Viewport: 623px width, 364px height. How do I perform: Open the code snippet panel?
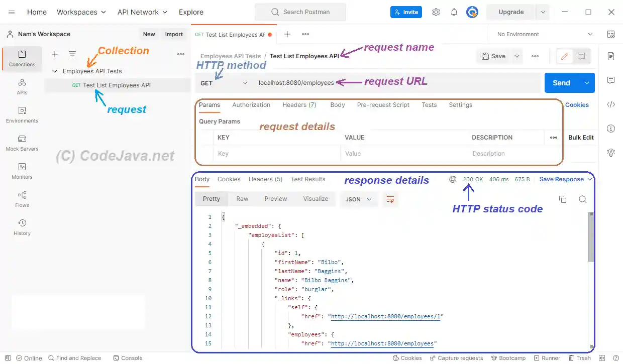click(610, 104)
